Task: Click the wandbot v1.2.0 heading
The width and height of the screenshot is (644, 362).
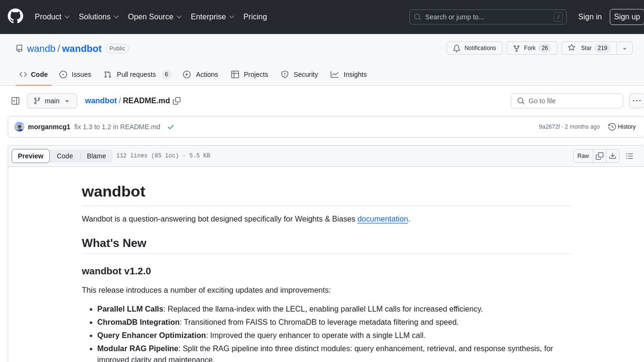Action: point(116,271)
